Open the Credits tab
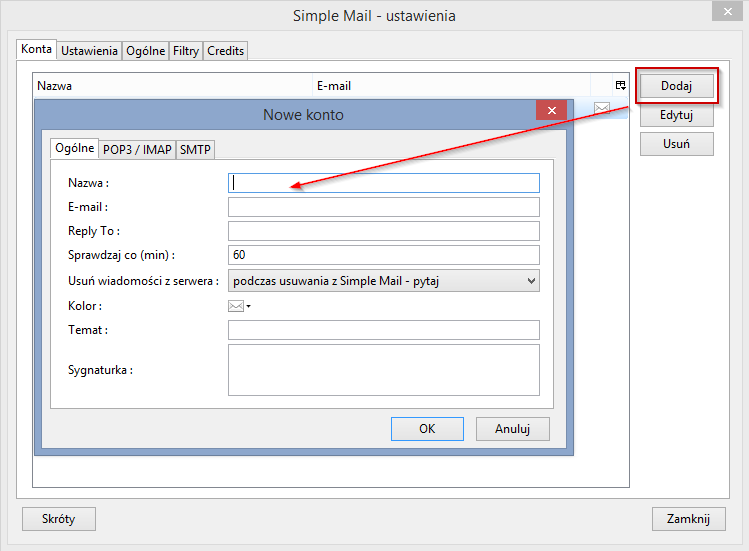Viewport: 749px width, 551px height. tap(225, 51)
